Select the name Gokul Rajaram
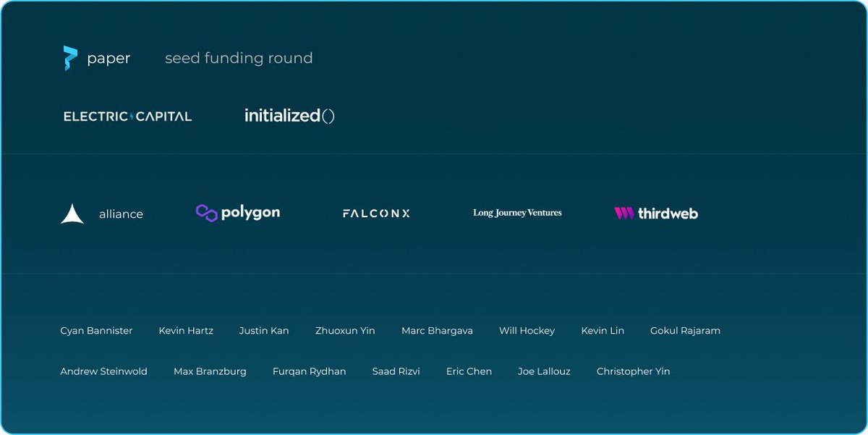The width and height of the screenshot is (868, 435). (685, 331)
